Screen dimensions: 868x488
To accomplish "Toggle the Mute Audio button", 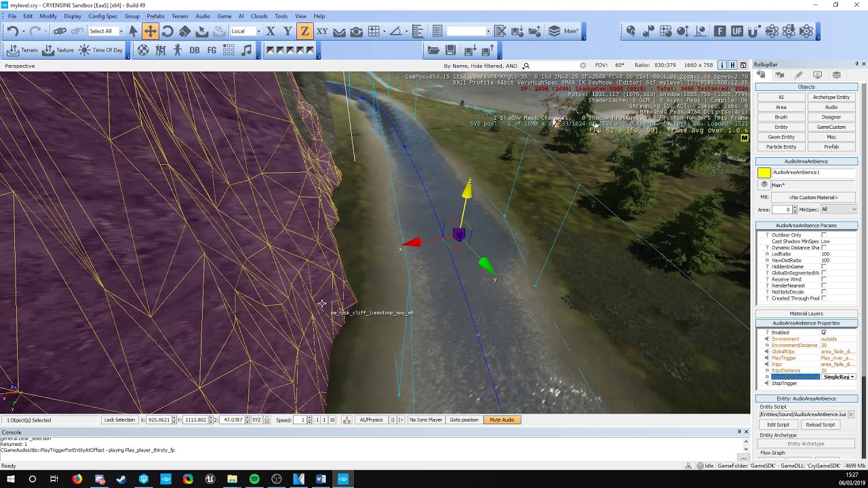I will pyautogui.click(x=502, y=420).
